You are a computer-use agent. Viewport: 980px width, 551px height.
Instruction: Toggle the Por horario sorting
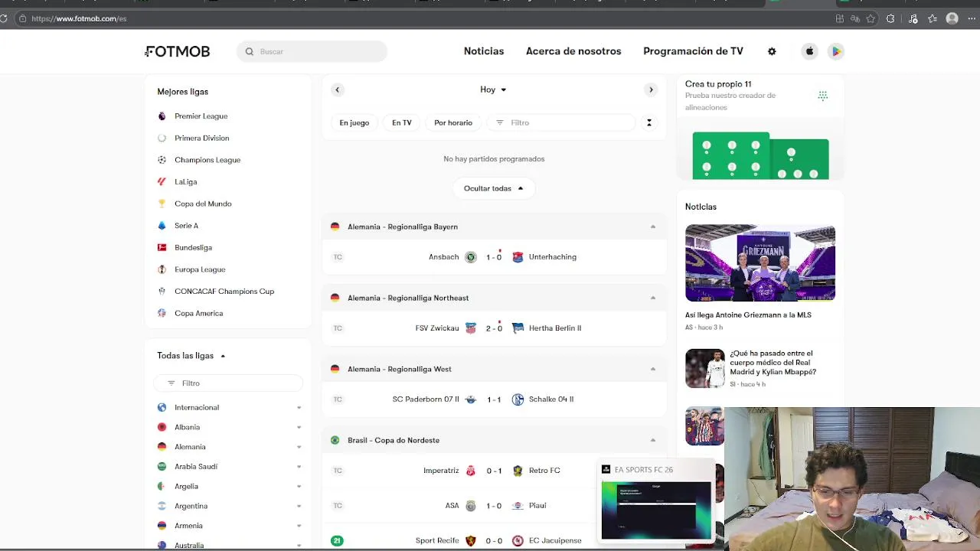[x=453, y=122]
